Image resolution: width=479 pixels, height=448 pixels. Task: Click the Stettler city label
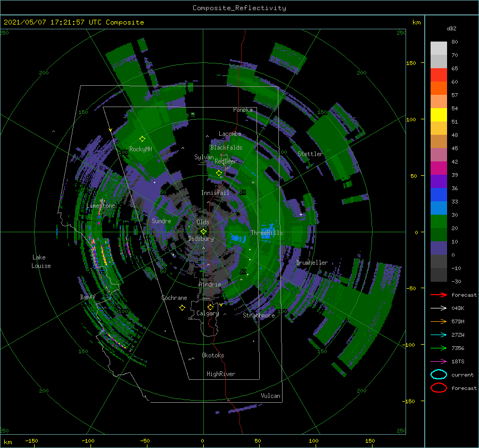pyautogui.click(x=310, y=154)
